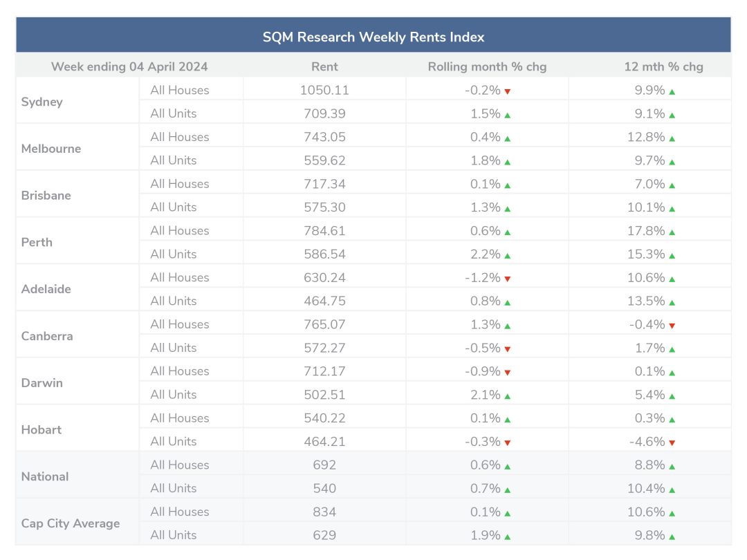Click the red down arrow beside -0.2%
The height and width of the screenshot is (560, 747).
[508, 91]
